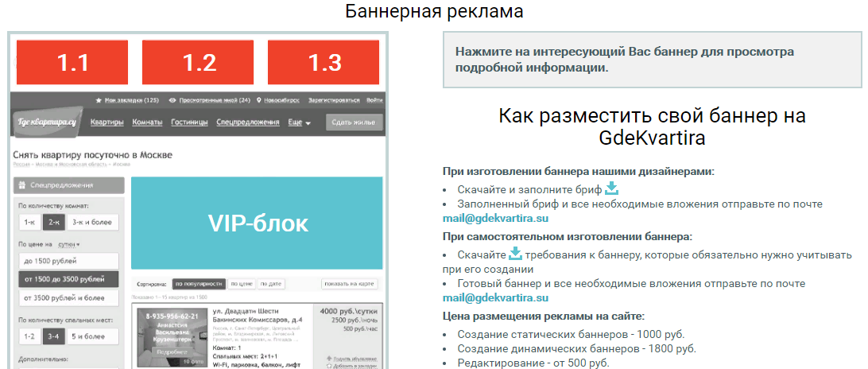
Task: Select the VIP-блок banner area
Action: [257, 223]
